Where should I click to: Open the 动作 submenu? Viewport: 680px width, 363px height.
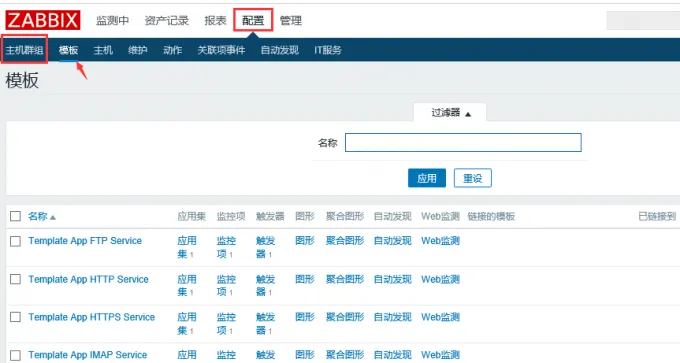tap(173, 50)
